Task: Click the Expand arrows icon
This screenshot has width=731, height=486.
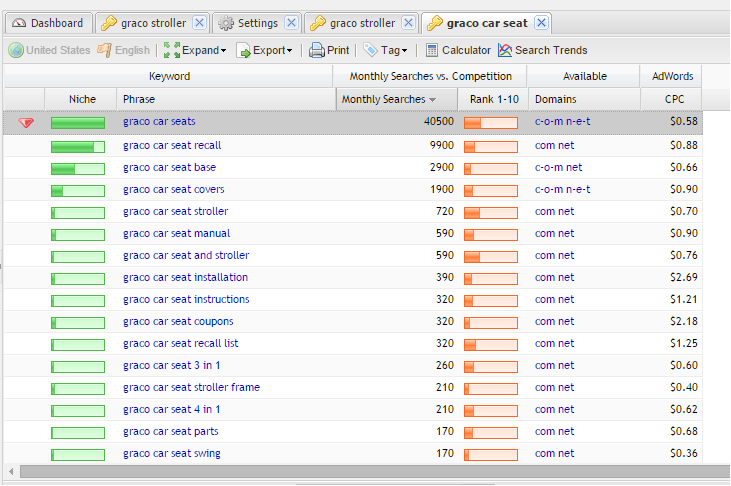Action: [x=172, y=50]
